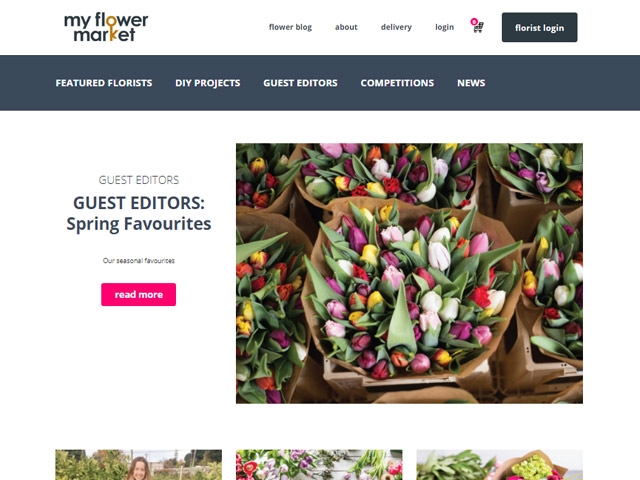Open the delivery page link
640x480 pixels.
tap(396, 27)
